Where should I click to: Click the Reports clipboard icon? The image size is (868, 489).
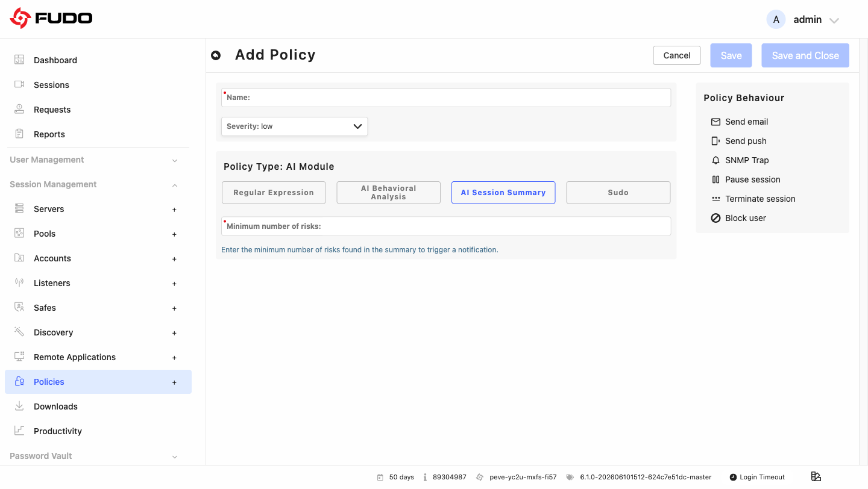[x=19, y=134]
